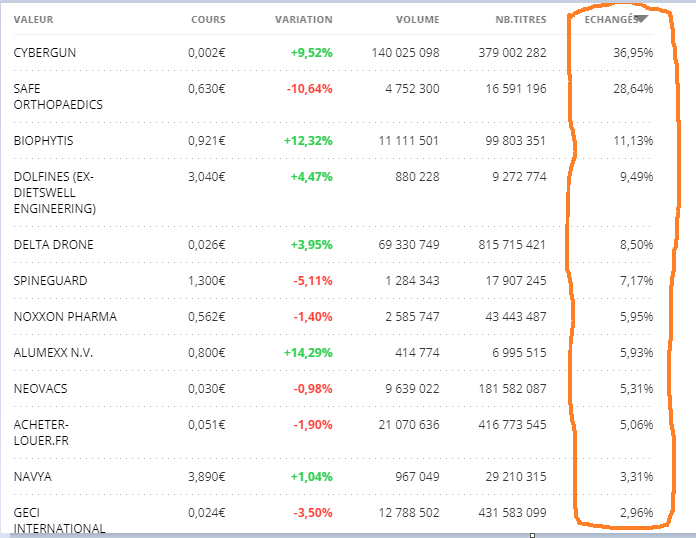Select NEOVACS volume 9 639 022

[412, 388]
